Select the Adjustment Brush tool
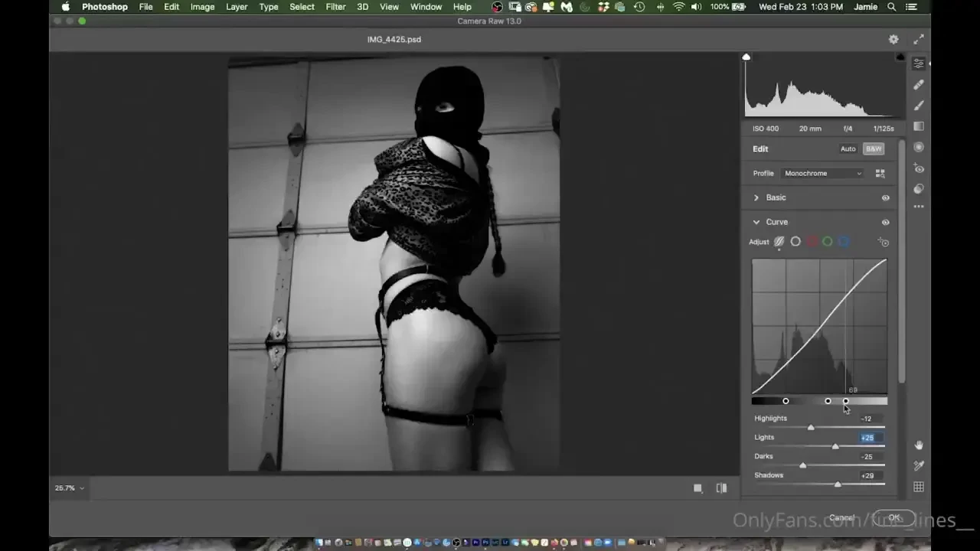This screenshot has height=551, width=980. (x=919, y=105)
